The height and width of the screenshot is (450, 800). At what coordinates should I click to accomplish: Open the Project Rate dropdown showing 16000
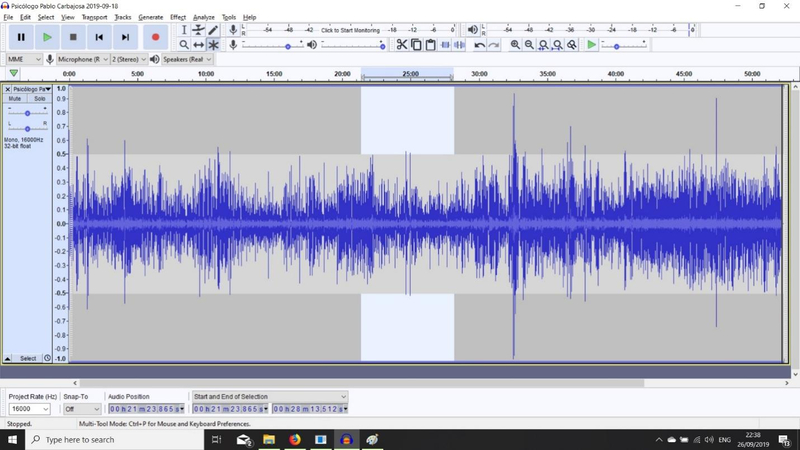tap(30, 409)
